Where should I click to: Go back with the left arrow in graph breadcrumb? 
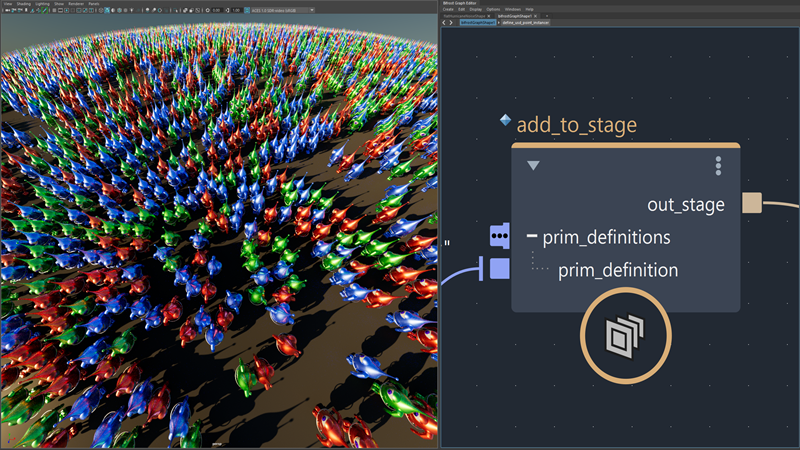tap(446, 22)
